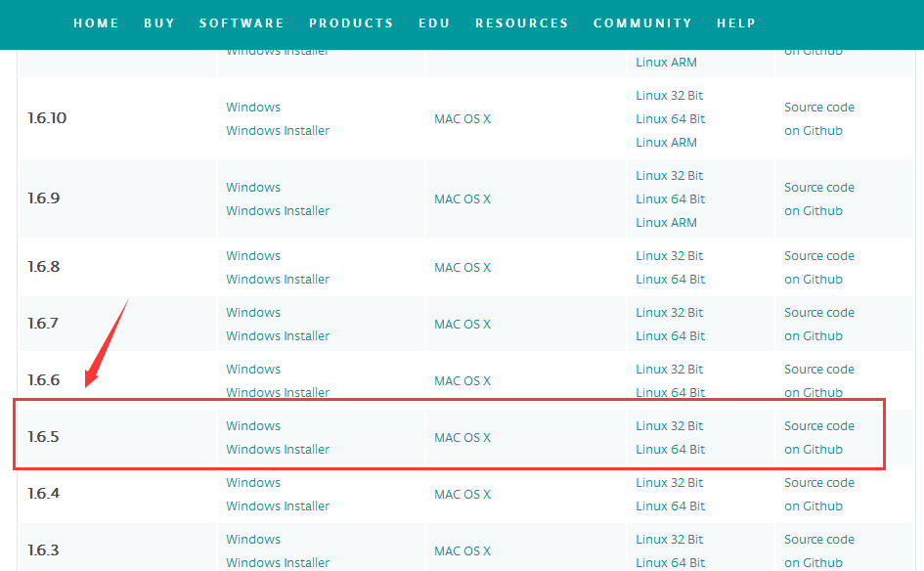Viewport: 924px width, 571px height.
Task: Get Linux 32 Bit for version 1.6.8
Action: (x=670, y=256)
